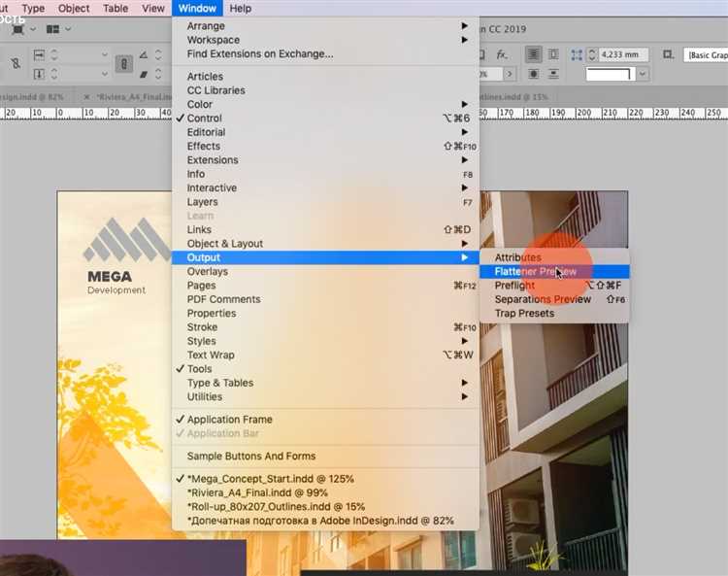Click the screen mode icon in top bar
The image size is (728, 576).
(x=18, y=30)
